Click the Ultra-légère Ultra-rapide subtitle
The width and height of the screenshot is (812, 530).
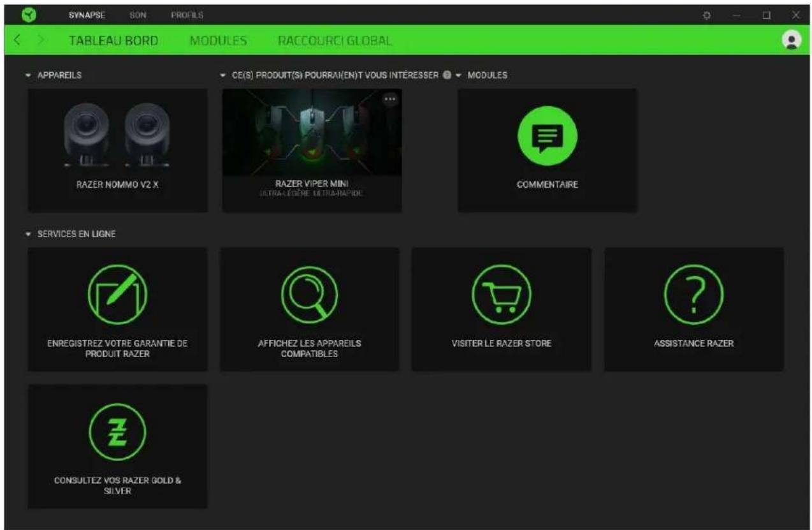click(x=312, y=193)
